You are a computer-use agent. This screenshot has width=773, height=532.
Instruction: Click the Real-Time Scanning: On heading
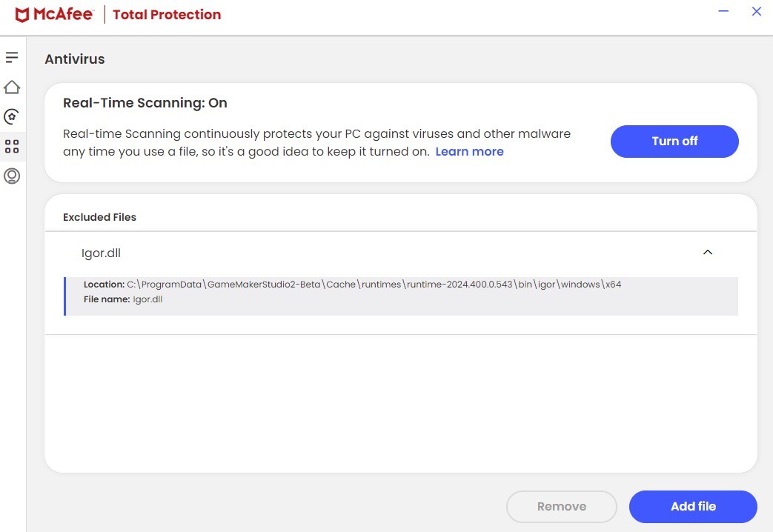coord(145,103)
